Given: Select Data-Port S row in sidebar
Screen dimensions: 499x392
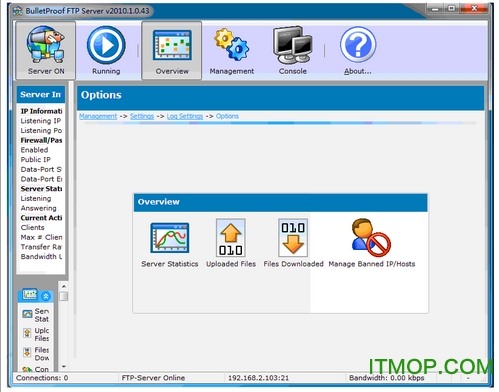Looking at the screenshot, I should point(41,169).
